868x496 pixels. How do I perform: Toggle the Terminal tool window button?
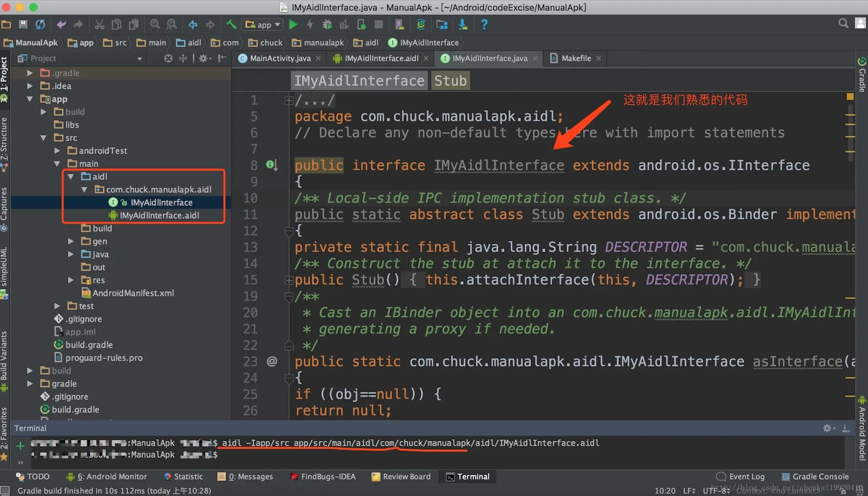(x=468, y=477)
